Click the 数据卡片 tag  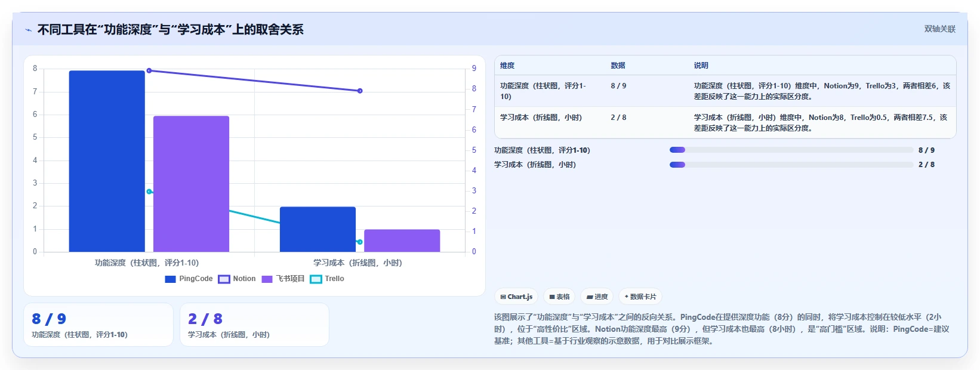click(x=640, y=297)
